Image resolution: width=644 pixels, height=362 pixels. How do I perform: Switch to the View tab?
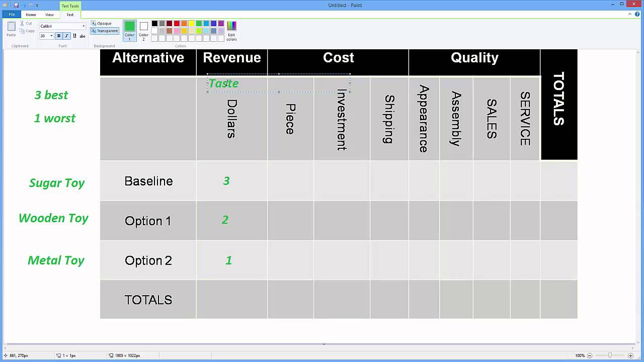49,15
